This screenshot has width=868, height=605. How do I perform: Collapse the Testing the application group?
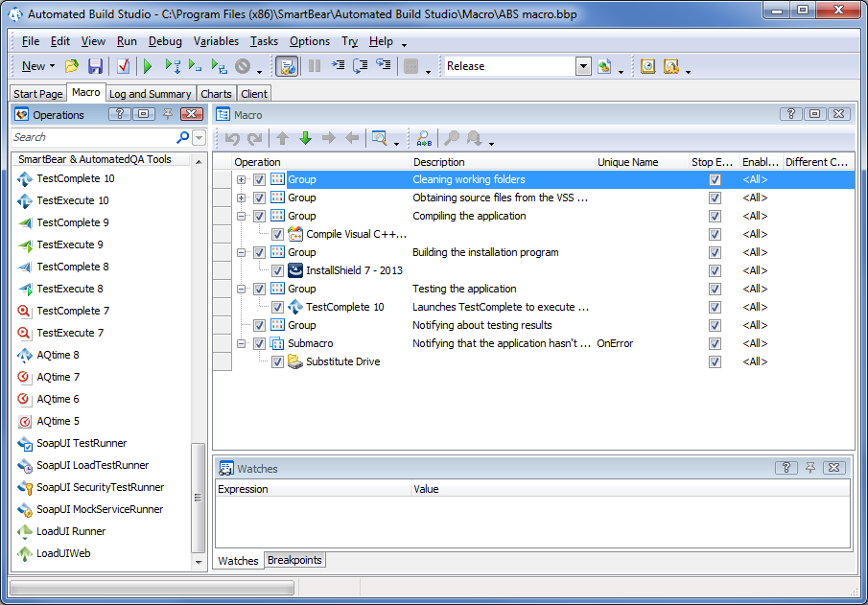241,289
